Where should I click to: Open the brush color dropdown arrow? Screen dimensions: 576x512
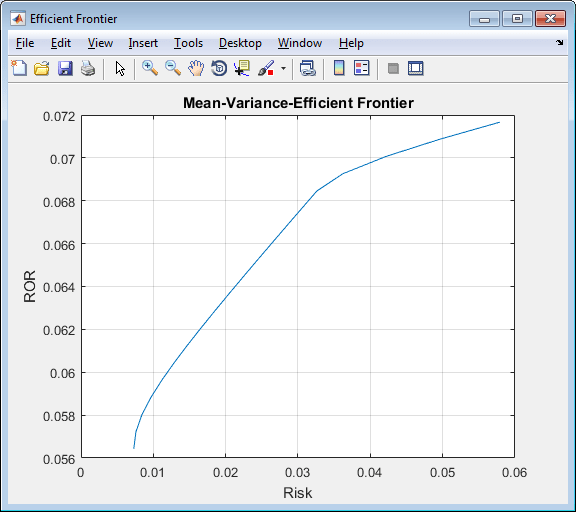[x=283, y=68]
